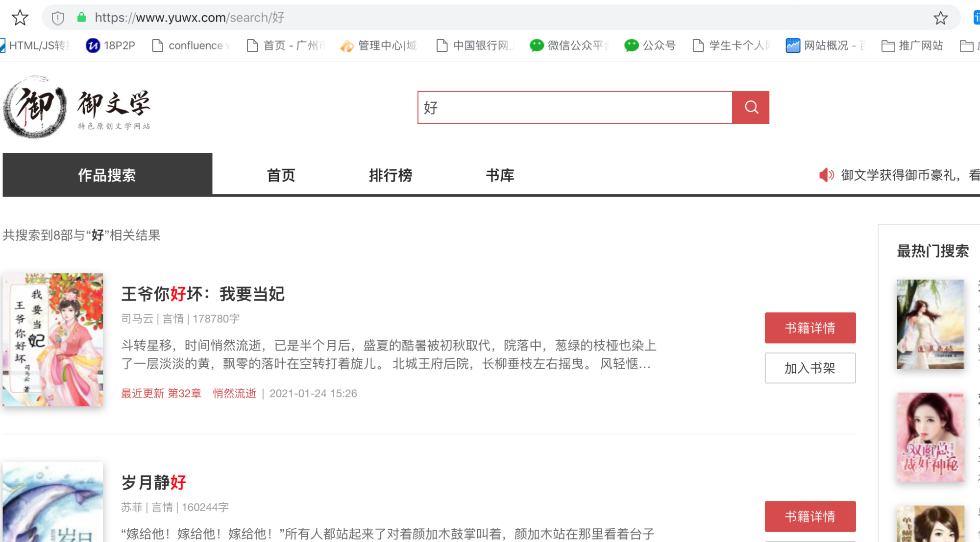Click the red speaker announcement icon
This screenshot has width=980, height=542.
[x=826, y=175]
